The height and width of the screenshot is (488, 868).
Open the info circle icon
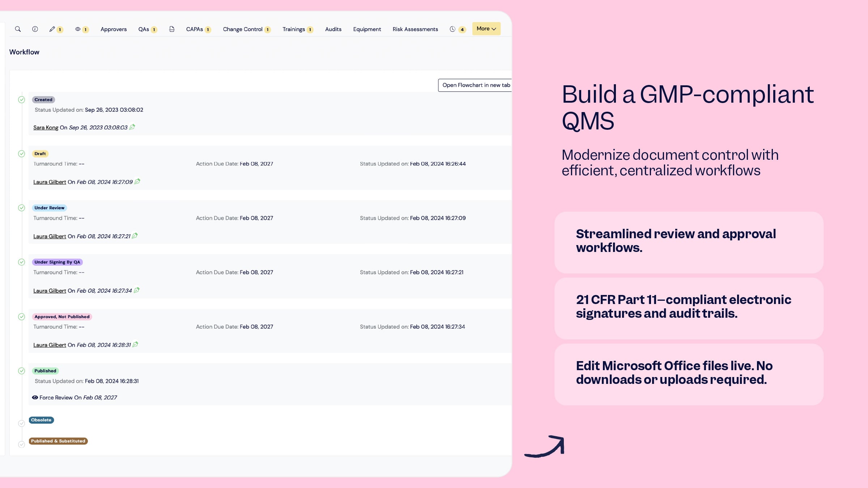[x=35, y=29]
